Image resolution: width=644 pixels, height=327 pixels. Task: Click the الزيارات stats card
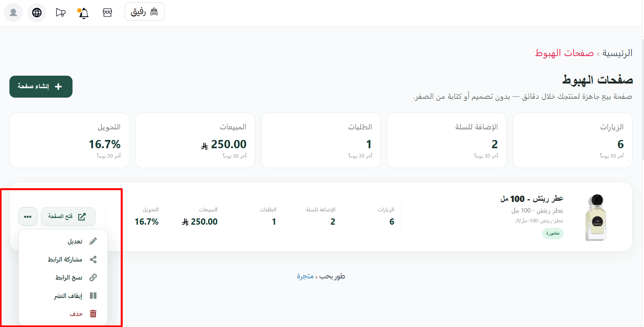click(572, 140)
